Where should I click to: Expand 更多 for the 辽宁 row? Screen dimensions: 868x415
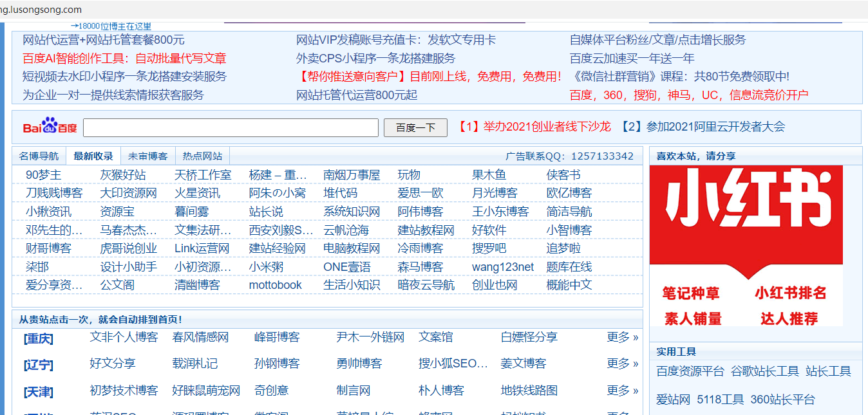[x=622, y=364]
